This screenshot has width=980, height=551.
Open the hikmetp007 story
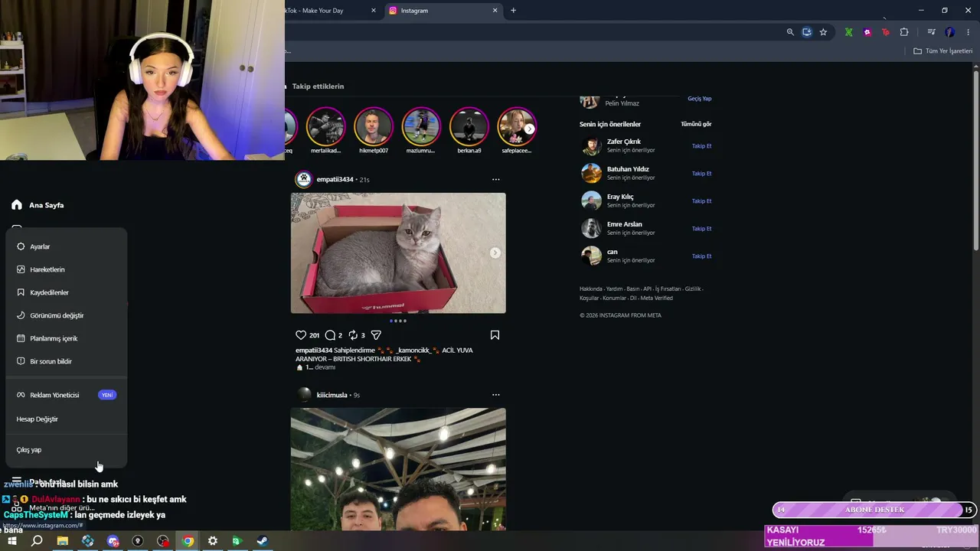click(374, 127)
